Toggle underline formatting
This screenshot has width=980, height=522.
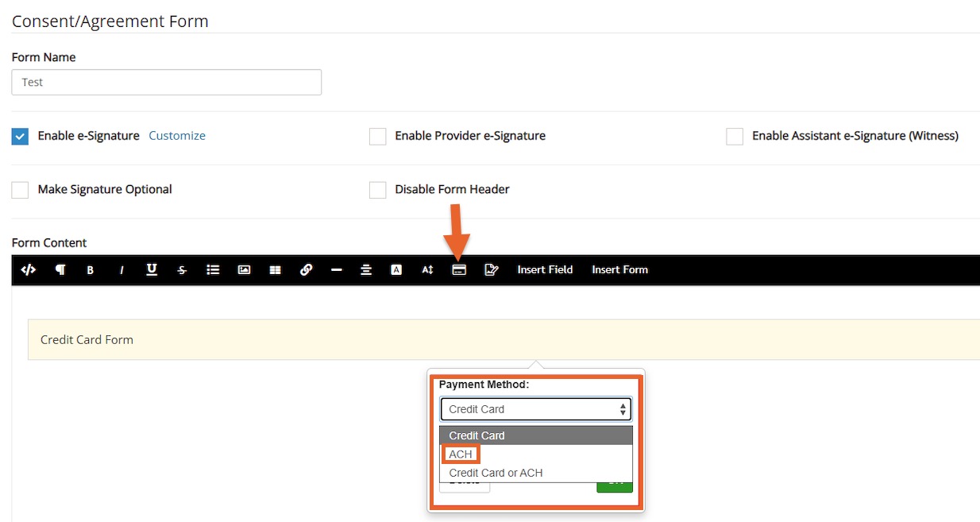click(152, 269)
